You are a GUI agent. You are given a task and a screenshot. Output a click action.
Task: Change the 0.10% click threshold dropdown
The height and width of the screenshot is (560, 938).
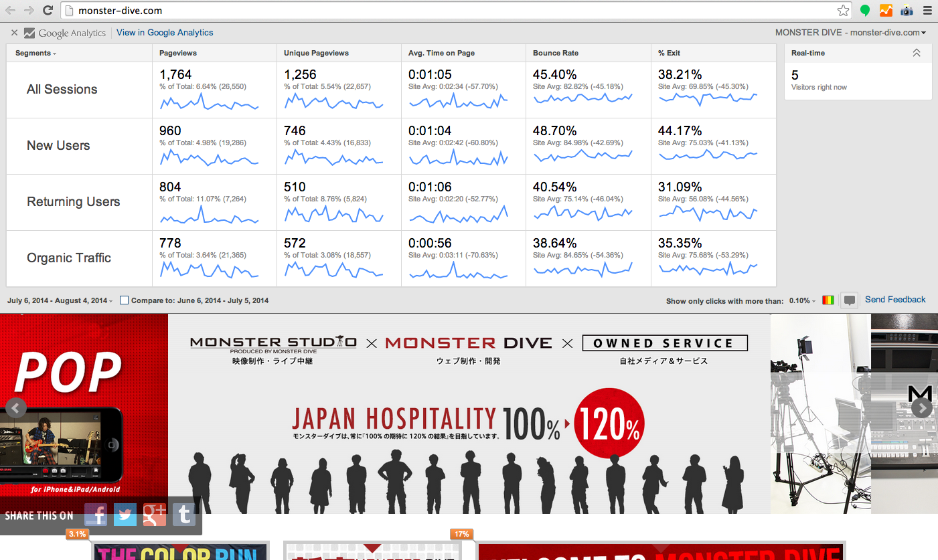click(x=802, y=301)
